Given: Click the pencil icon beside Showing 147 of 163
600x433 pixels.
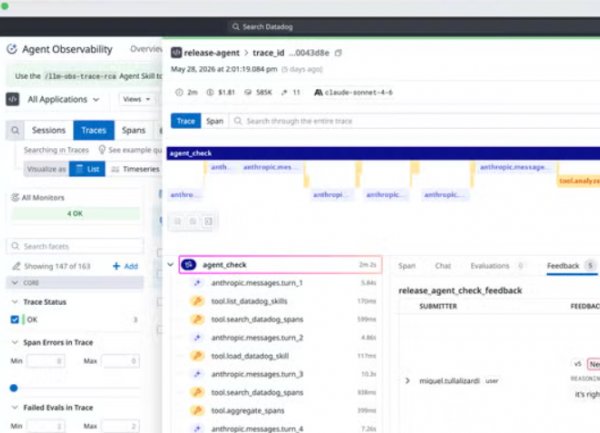Looking at the screenshot, I should (16, 266).
